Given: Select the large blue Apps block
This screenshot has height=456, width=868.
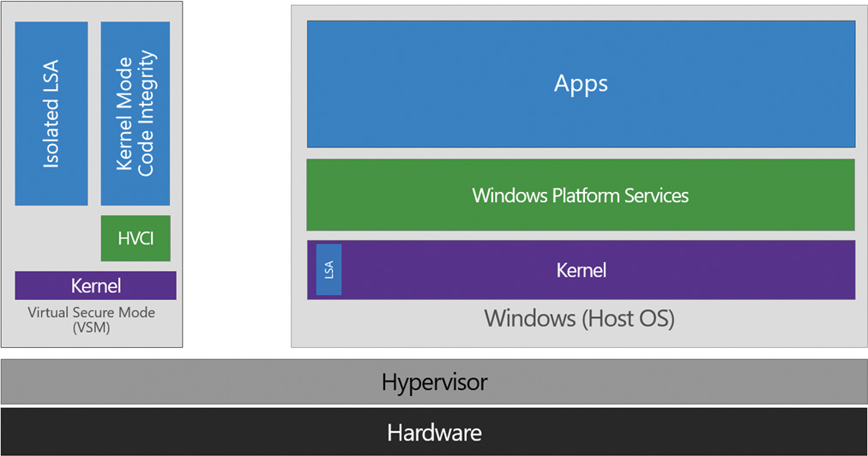Looking at the screenshot, I should point(581,84).
